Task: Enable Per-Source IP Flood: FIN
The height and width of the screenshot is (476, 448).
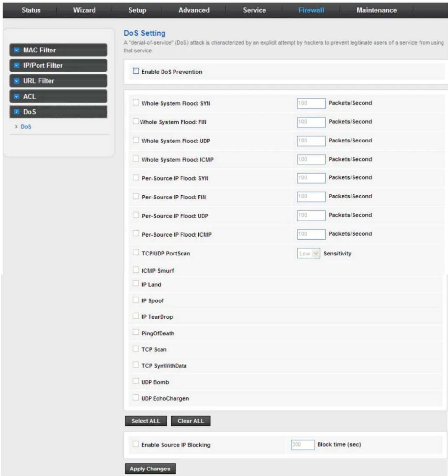Action: tap(136, 196)
